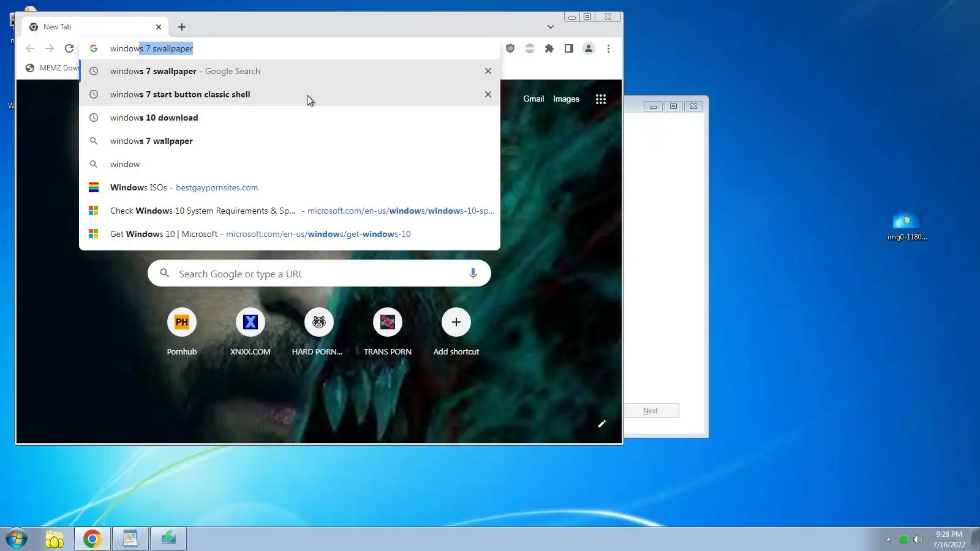Open Windows Explorer from the taskbar
980x551 pixels.
click(x=55, y=539)
